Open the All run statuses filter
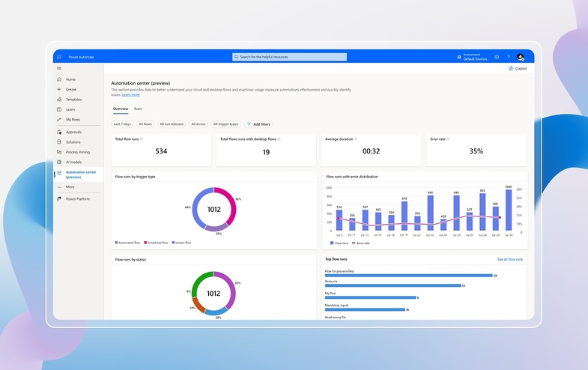Viewport: 588px width, 370px height. tap(172, 124)
